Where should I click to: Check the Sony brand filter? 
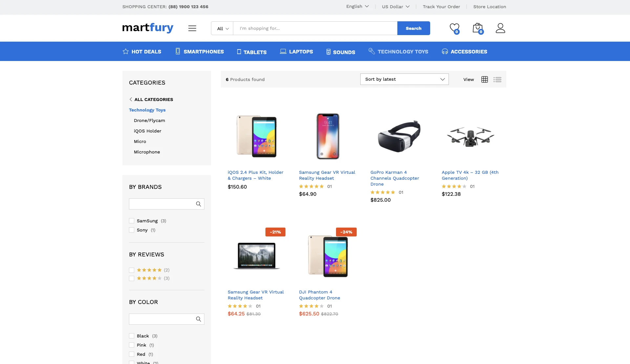pyautogui.click(x=132, y=230)
